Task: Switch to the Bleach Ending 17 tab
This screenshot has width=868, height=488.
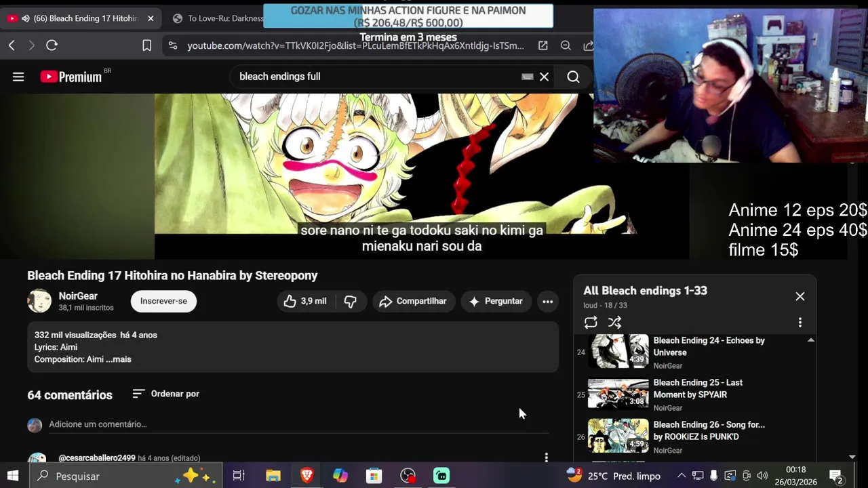Action: (x=80, y=18)
